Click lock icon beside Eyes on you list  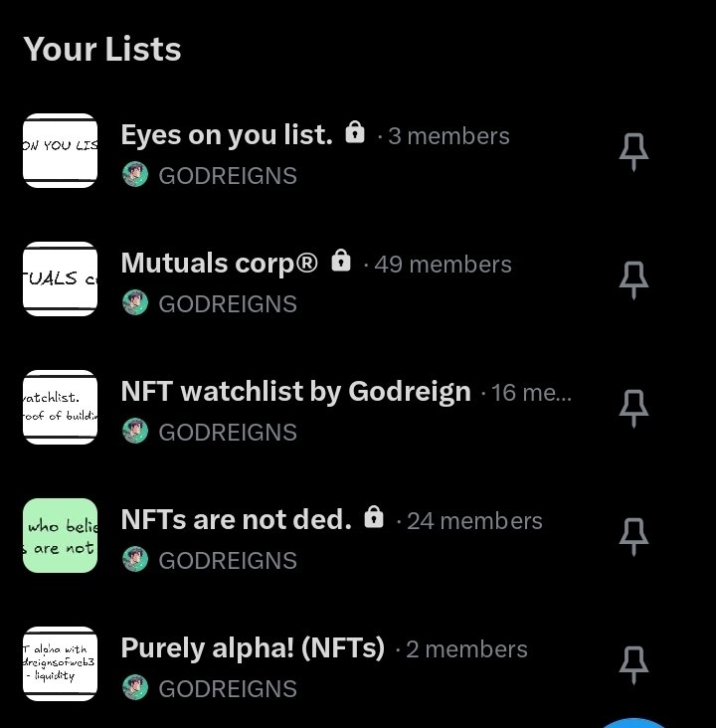coord(354,132)
